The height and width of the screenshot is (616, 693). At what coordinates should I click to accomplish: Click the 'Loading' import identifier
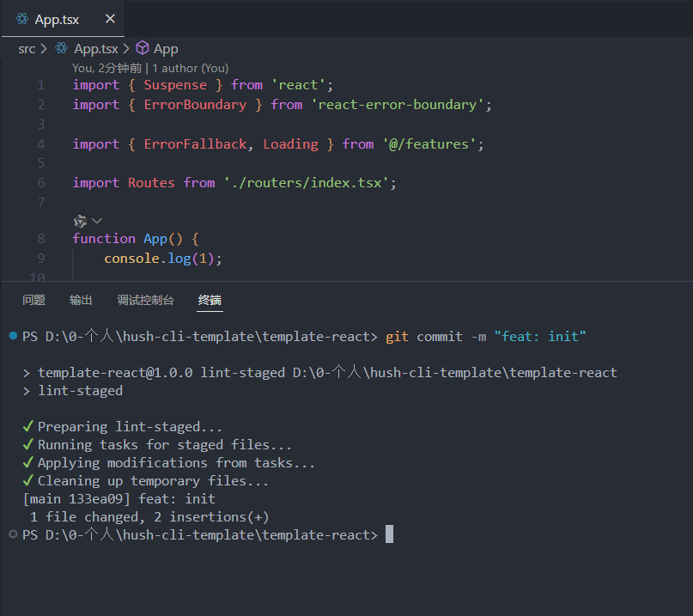tap(290, 144)
